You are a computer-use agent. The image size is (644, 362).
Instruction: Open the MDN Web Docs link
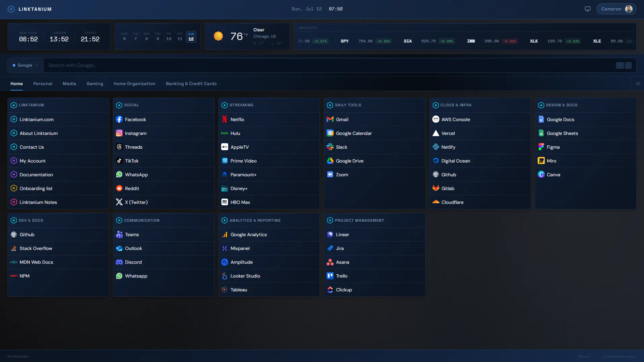coord(58,262)
